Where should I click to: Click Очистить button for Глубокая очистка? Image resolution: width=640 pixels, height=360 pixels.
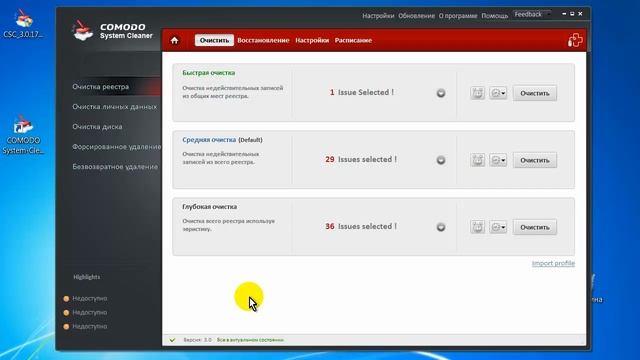point(535,227)
